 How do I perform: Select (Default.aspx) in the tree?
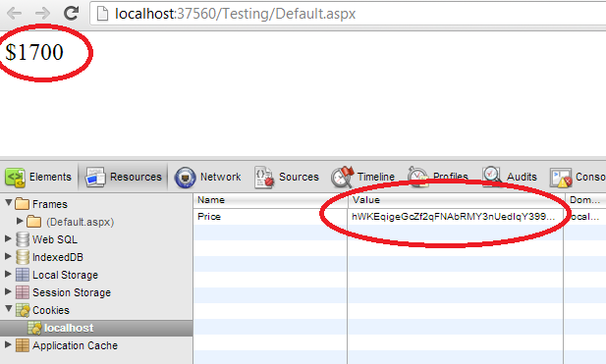pos(80,222)
